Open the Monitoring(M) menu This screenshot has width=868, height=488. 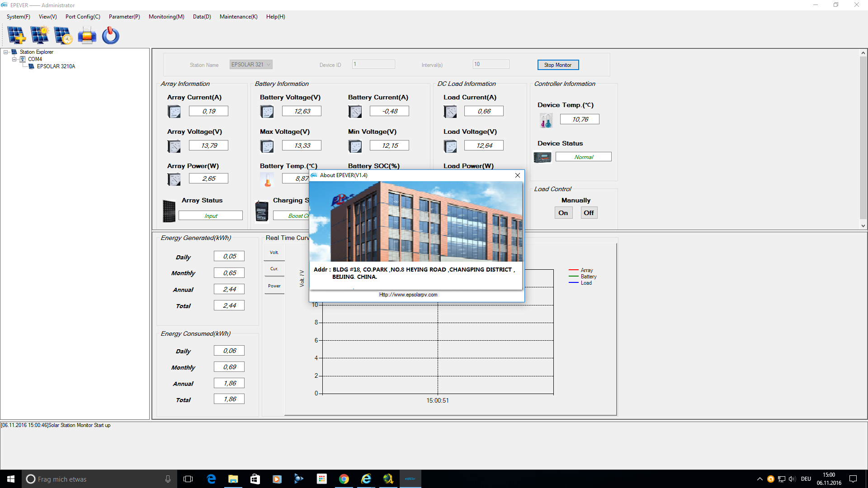click(x=166, y=17)
